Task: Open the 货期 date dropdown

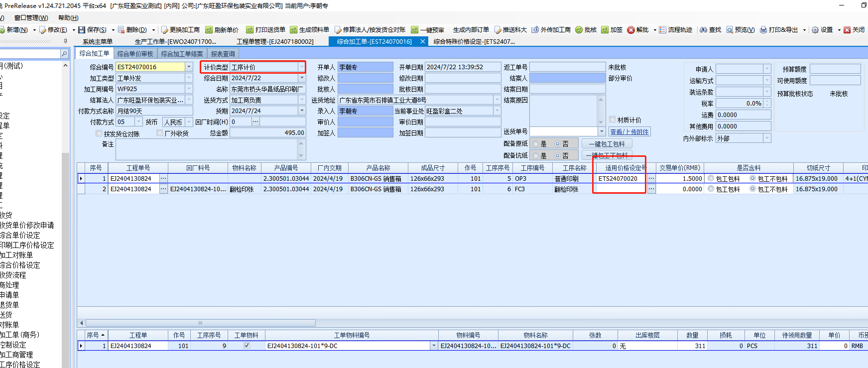Action: [x=302, y=111]
